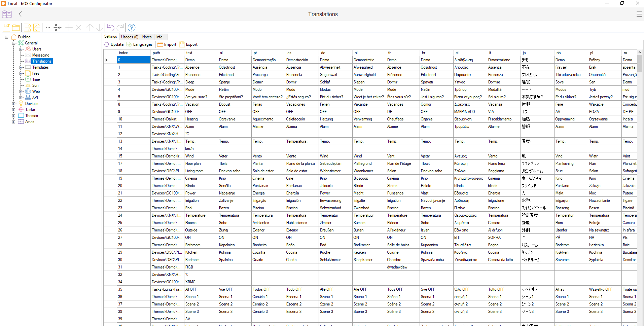Click the move up arrow icon

click(x=90, y=28)
